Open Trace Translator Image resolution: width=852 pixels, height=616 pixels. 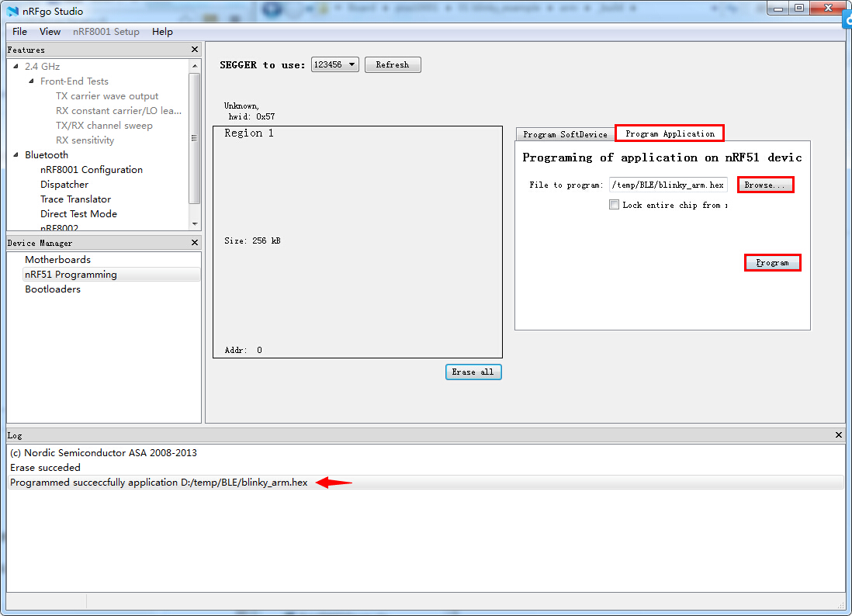pos(75,199)
